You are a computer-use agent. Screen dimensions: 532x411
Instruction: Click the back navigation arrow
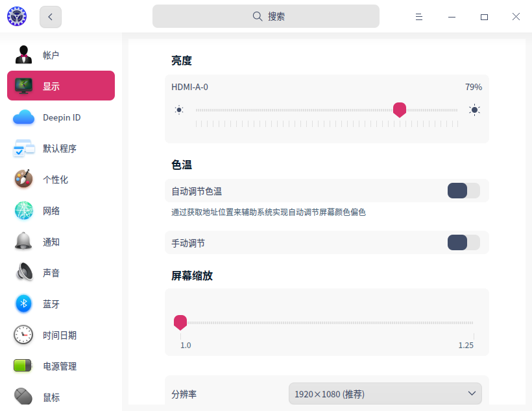50,16
